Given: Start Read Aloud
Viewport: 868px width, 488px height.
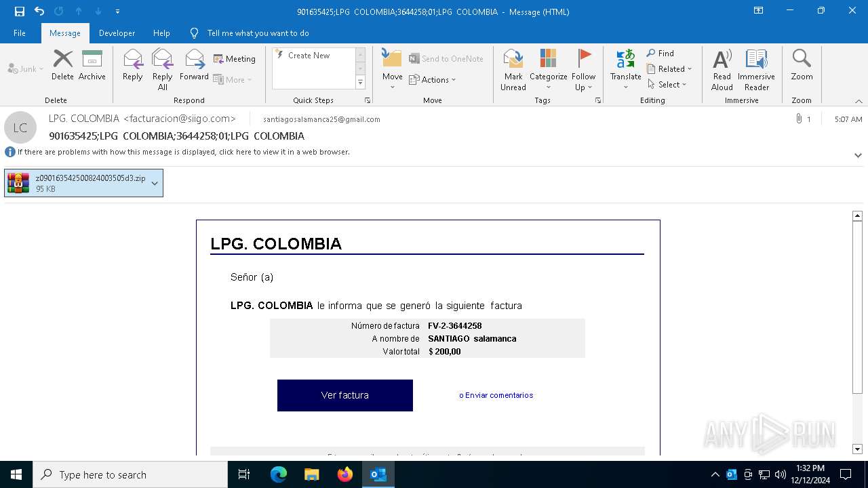Looking at the screenshot, I should pos(722,69).
